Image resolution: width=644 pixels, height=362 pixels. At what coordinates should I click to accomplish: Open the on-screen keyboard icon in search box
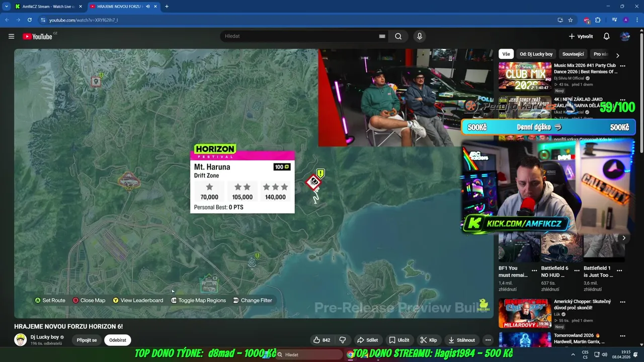pos(382,36)
